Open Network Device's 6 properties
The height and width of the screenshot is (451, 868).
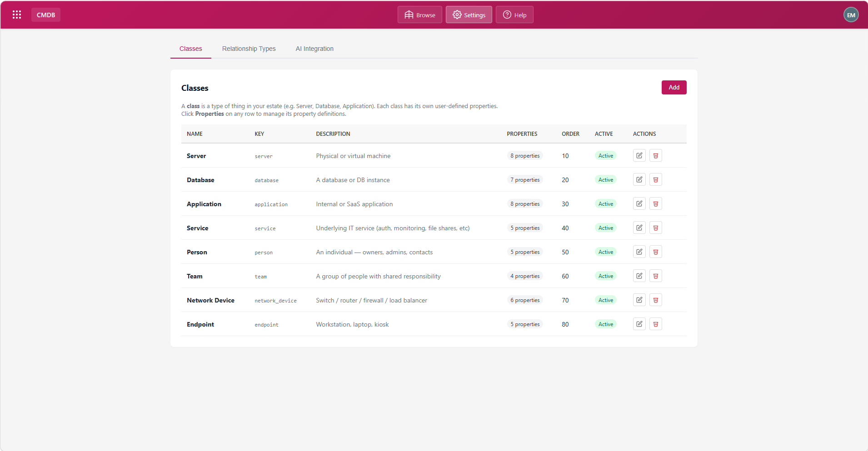tap(525, 300)
